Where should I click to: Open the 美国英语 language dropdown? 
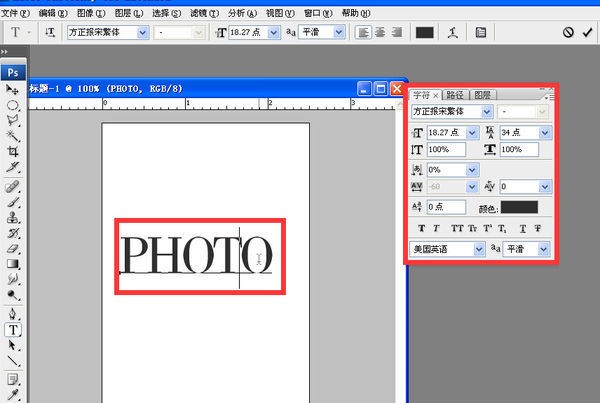[478, 248]
